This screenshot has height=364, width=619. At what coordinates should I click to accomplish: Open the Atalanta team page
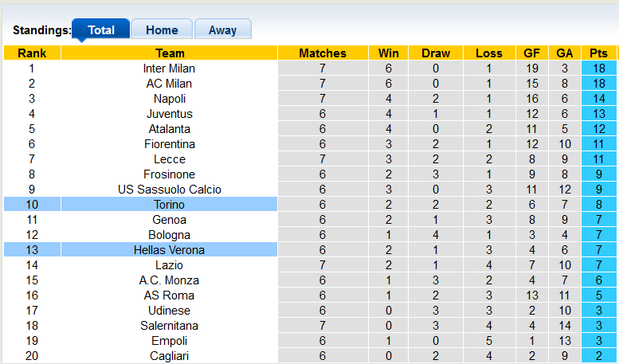170,129
